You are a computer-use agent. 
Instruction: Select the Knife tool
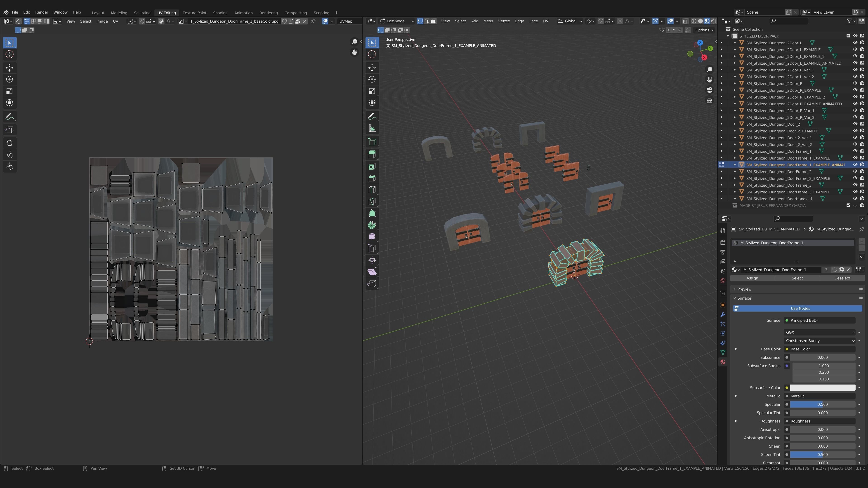(372, 202)
